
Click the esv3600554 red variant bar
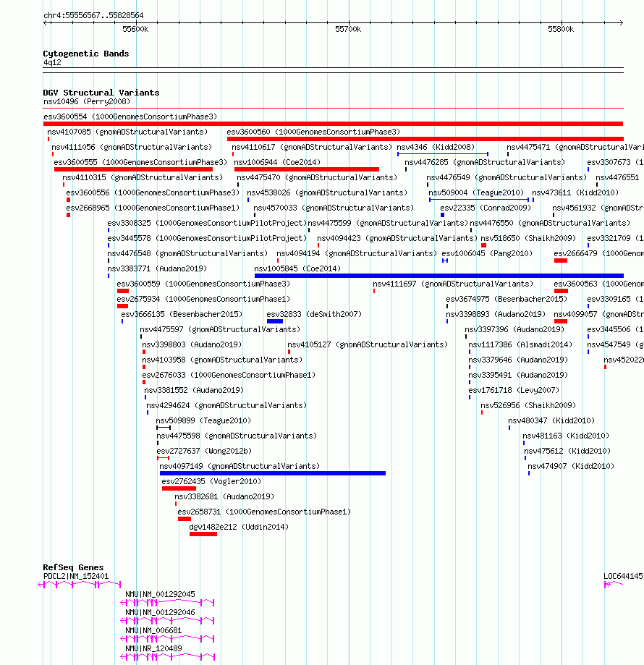coord(333,124)
